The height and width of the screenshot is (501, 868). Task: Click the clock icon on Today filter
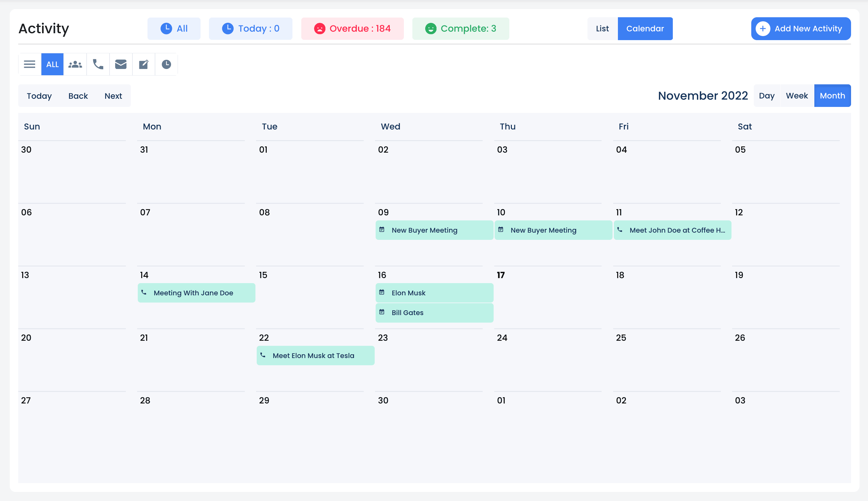point(228,29)
